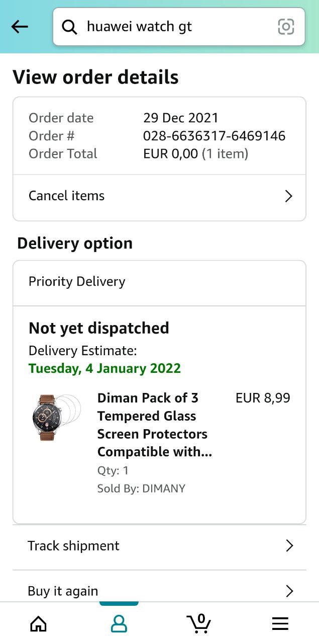This screenshot has width=319, height=644.
Task: Expand the Buy it again chevron
Action: pos(289,591)
